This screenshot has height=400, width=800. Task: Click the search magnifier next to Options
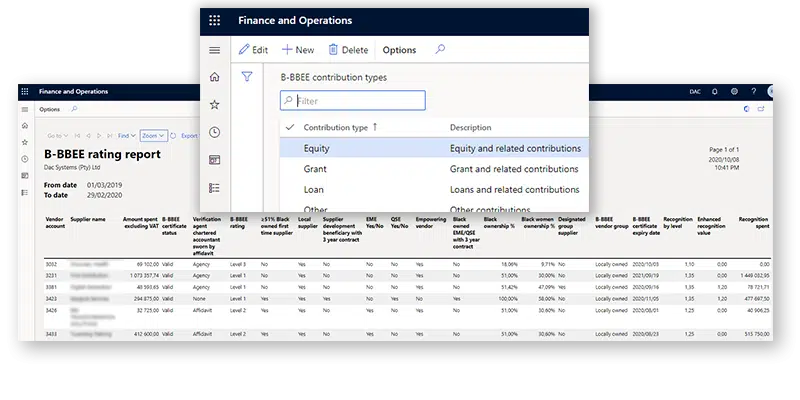(439, 49)
